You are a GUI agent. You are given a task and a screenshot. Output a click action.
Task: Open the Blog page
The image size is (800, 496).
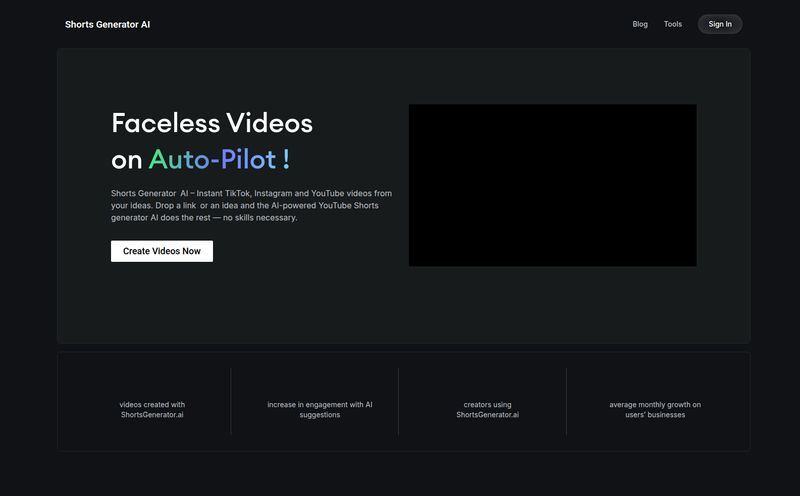tap(640, 24)
